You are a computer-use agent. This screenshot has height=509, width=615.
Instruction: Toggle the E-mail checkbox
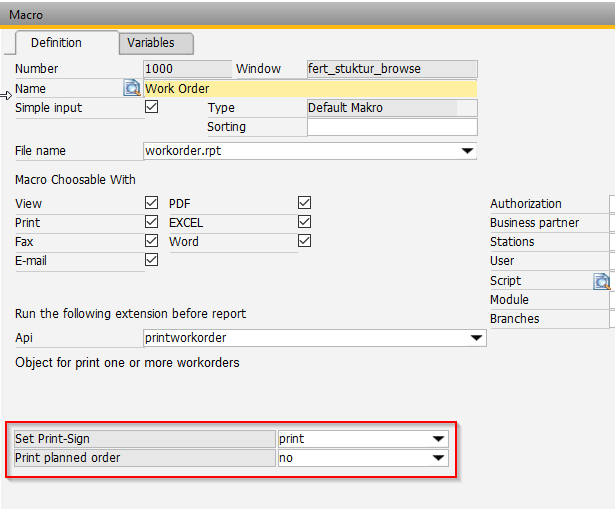pyautogui.click(x=152, y=260)
